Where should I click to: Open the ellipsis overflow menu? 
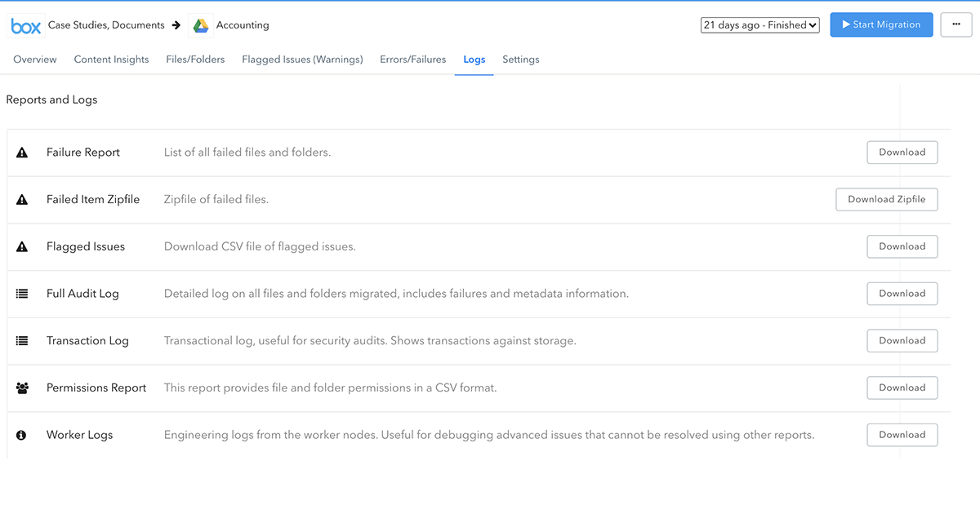(955, 24)
